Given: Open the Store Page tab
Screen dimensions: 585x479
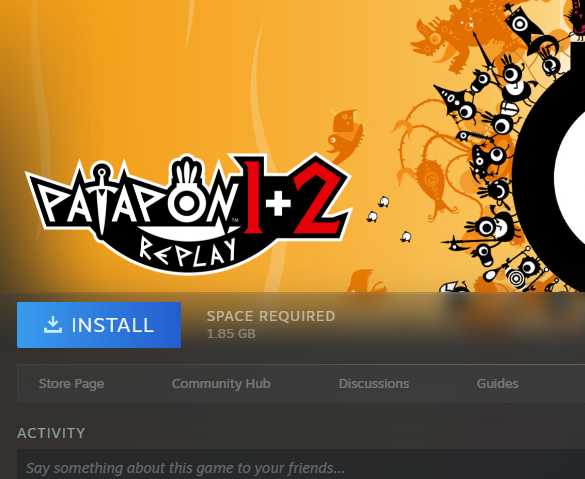Looking at the screenshot, I should coord(71,383).
